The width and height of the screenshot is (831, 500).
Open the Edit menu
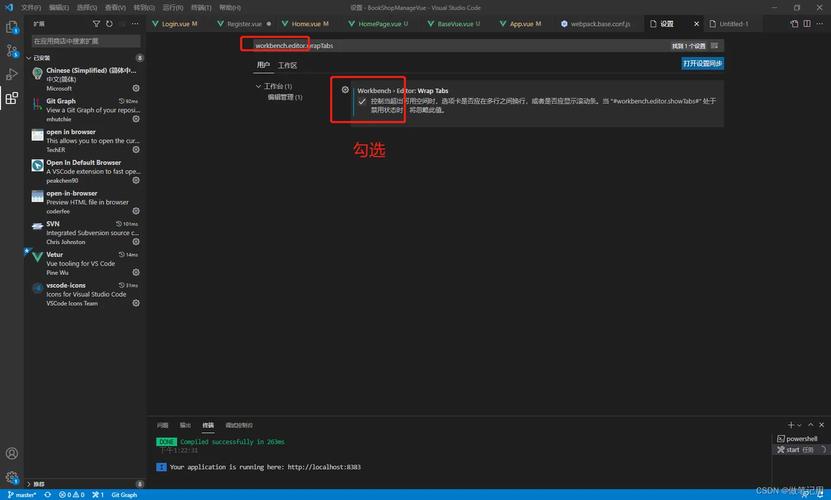59,7
